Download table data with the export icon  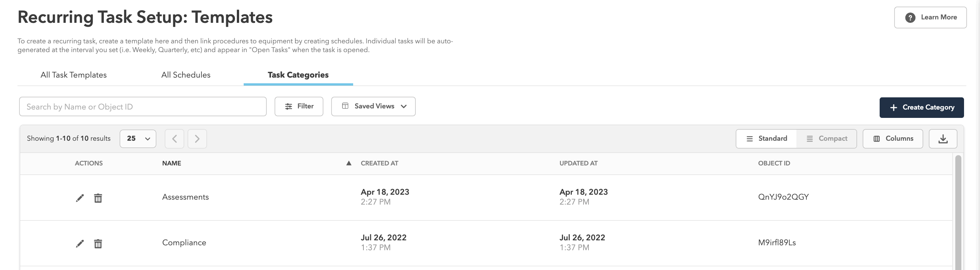click(x=943, y=139)
